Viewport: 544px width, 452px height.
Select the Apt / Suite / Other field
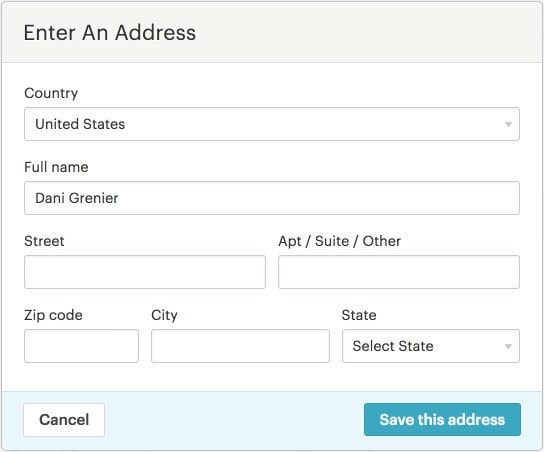tap(399, 272)
